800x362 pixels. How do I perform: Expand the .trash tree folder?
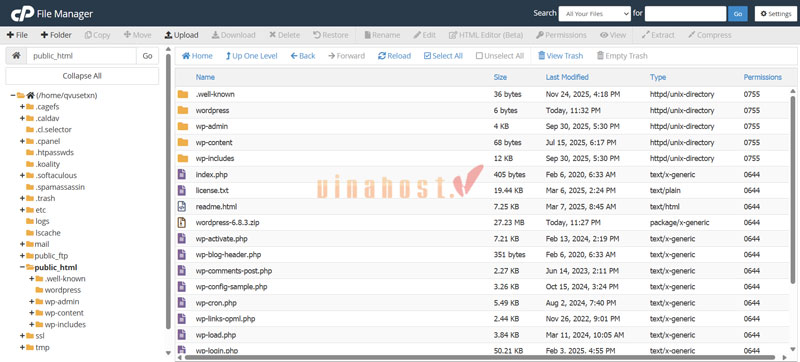click(22, 198)
